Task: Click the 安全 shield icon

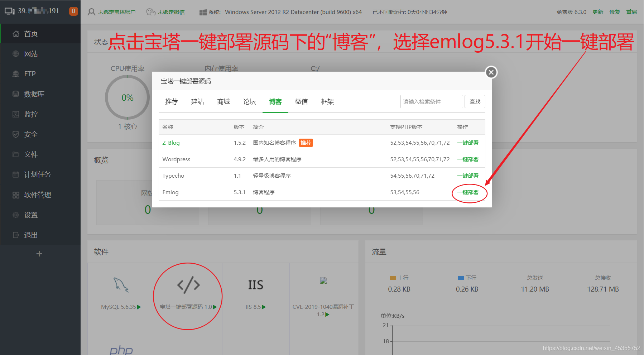Action: pos(16,134)
